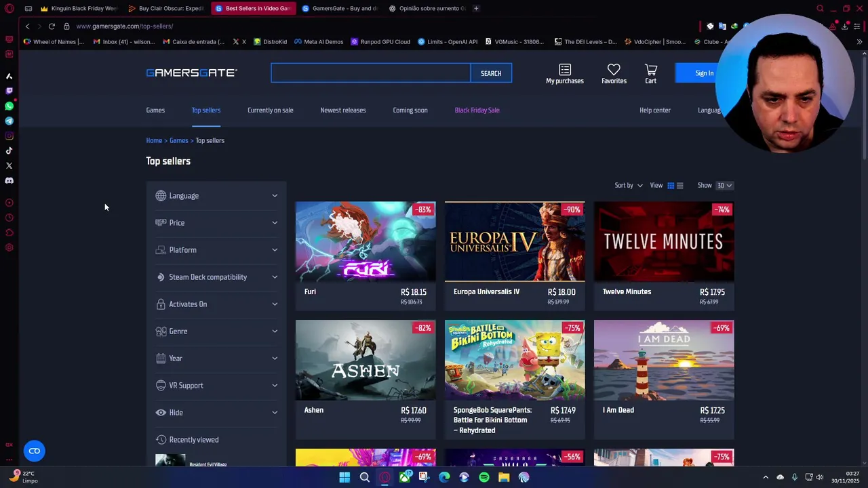Open Coming soon menu item
The height and width of the screenshot is (488, 868).
410,110
